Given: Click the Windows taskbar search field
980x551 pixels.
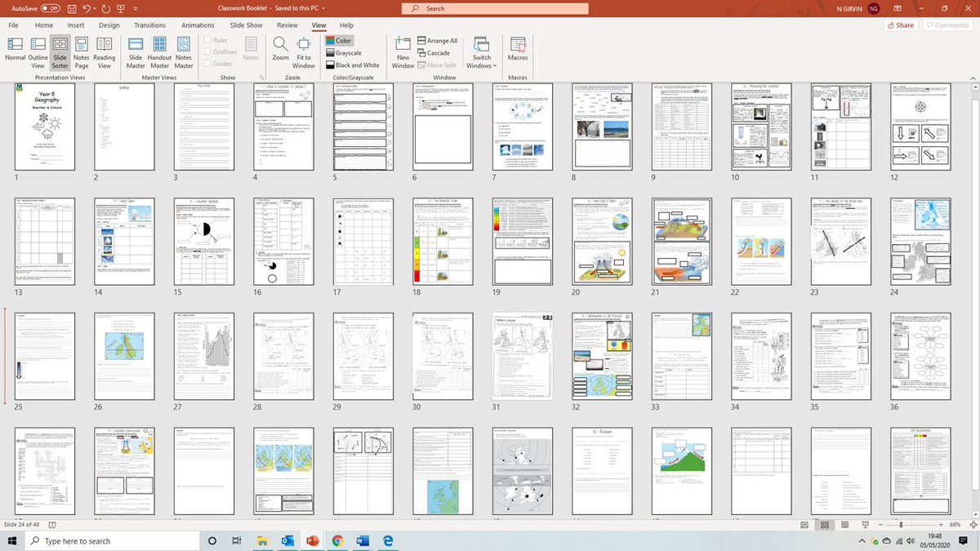Looking at the screenshot, I should (x=110, y=540).
